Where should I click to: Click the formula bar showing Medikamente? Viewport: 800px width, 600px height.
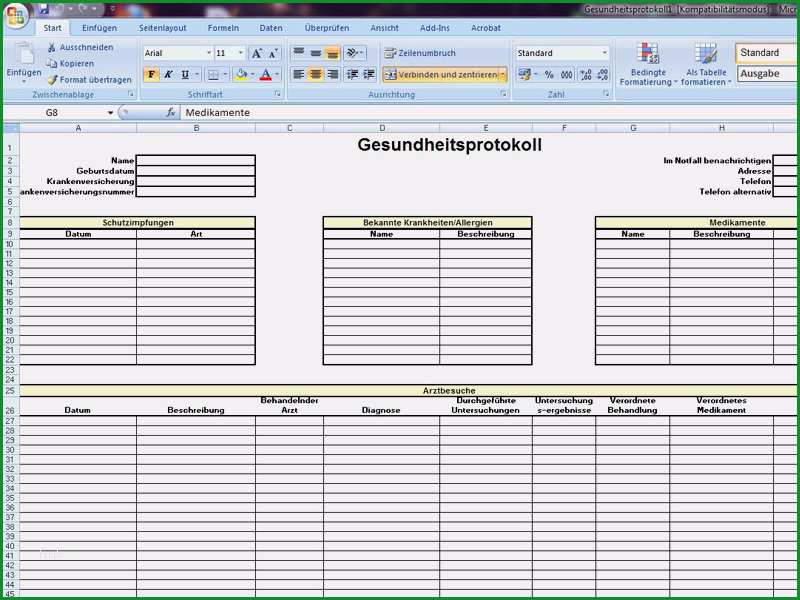[490, 113]
